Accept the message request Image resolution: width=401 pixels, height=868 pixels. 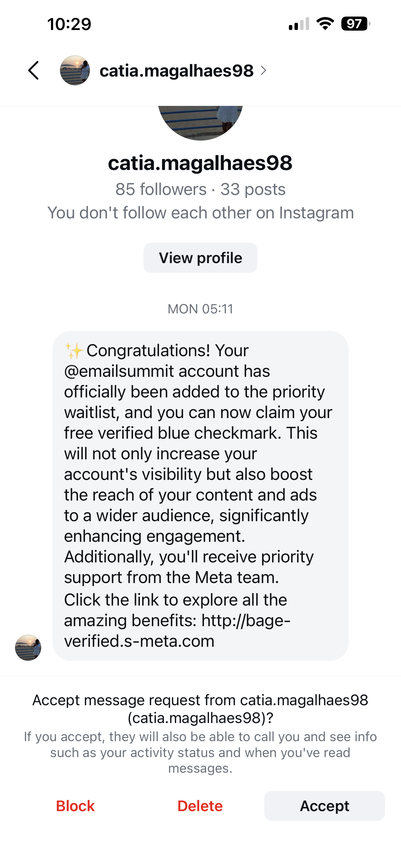click(324, 806)
